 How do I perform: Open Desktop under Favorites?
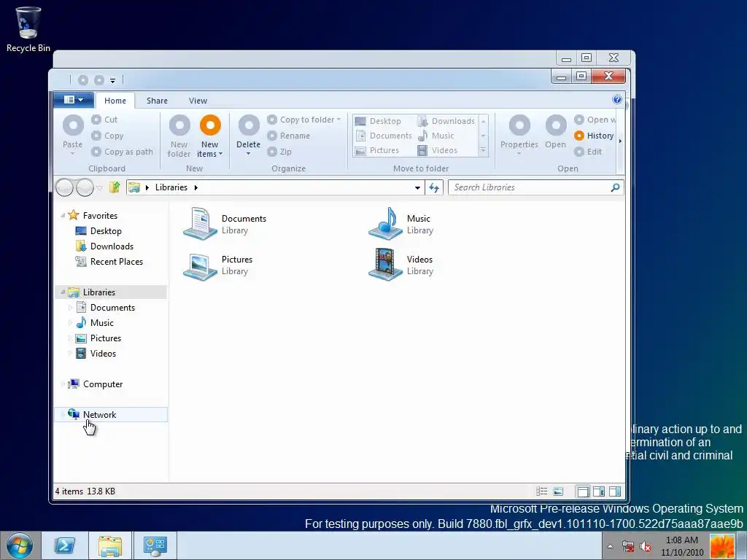(106, 231)
